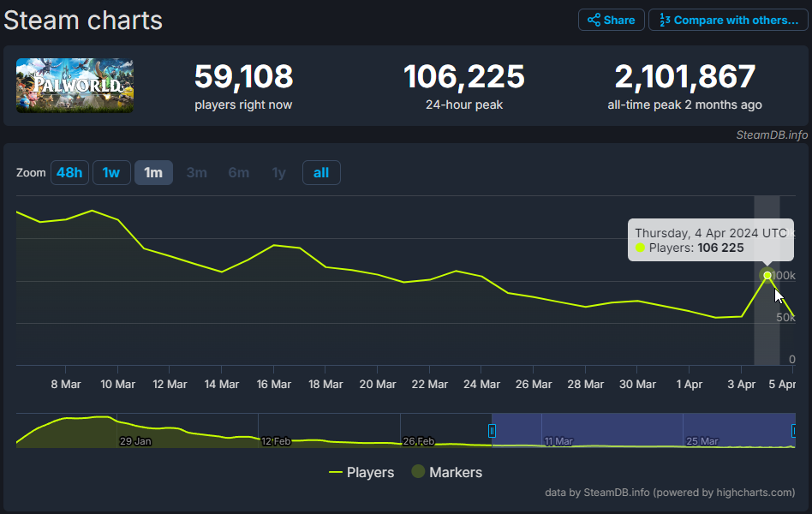
Task: Click the share icon in Share button
Action: [x=594, y=20]
